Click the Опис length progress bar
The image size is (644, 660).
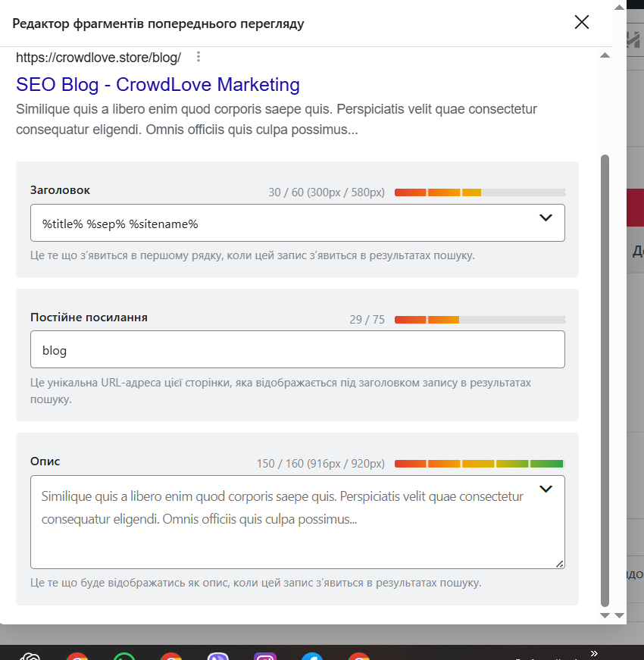click(480, 464)
